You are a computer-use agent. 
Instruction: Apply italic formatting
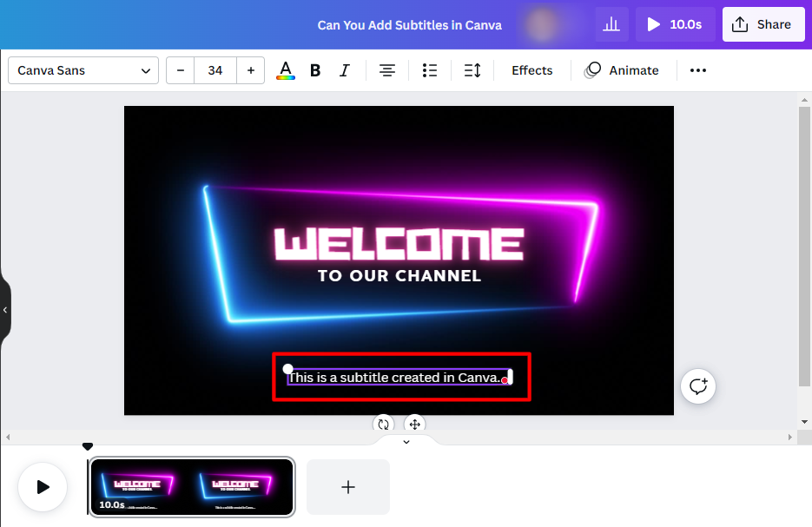(344, 70)
